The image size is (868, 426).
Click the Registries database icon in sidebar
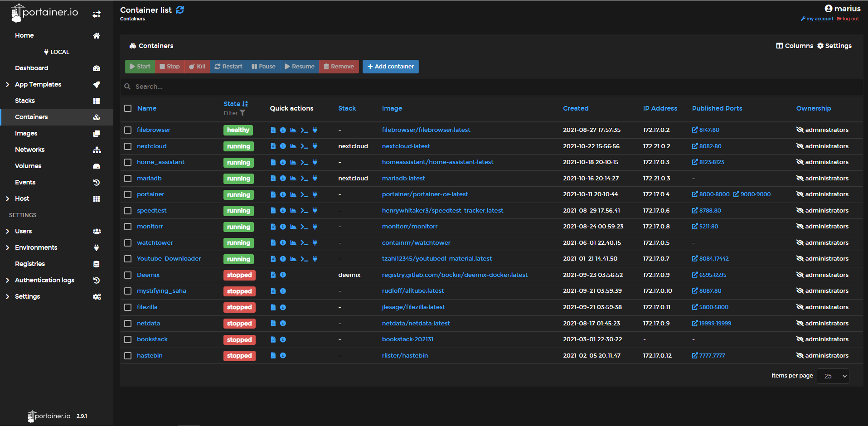click(x=97, y=264)
